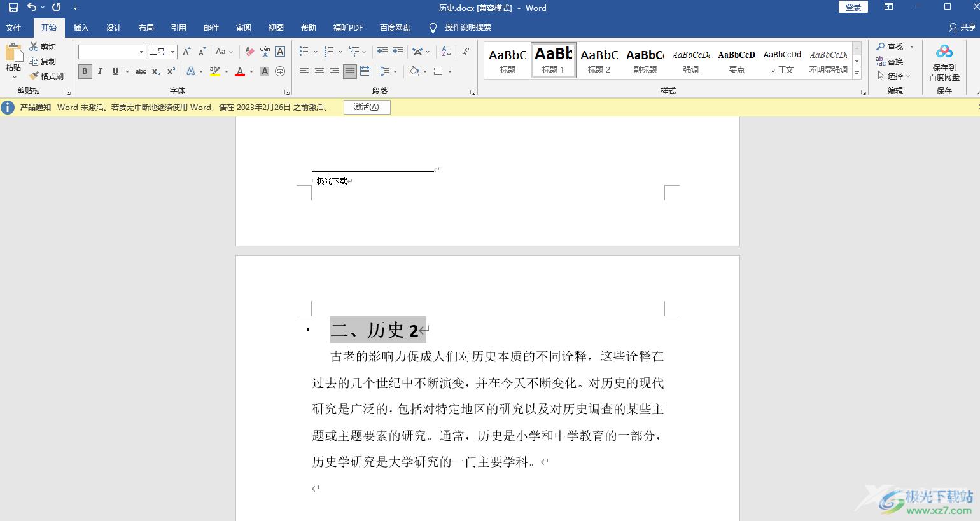Click the heading text 二、历史 2

pyautogui.click(x=375, y=330)
